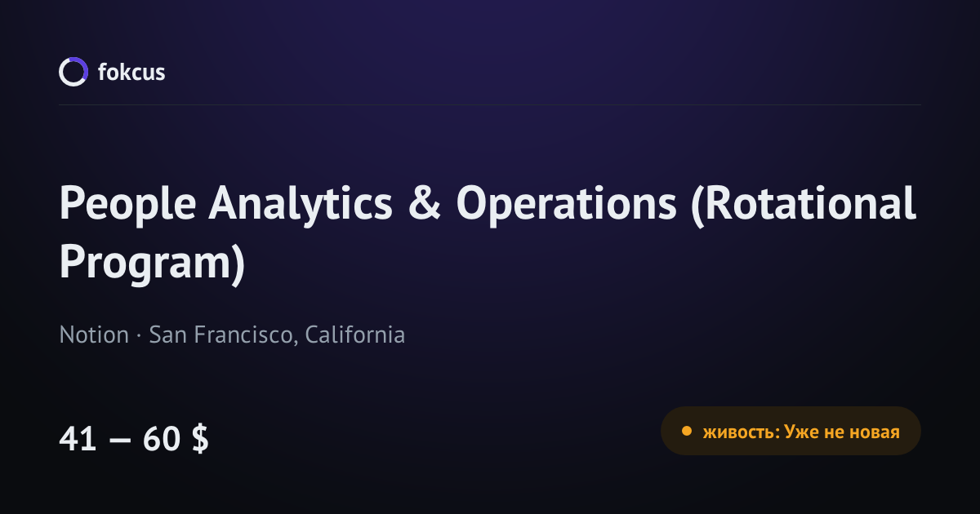Click the horizontal divider under the header

pos(490,104)
